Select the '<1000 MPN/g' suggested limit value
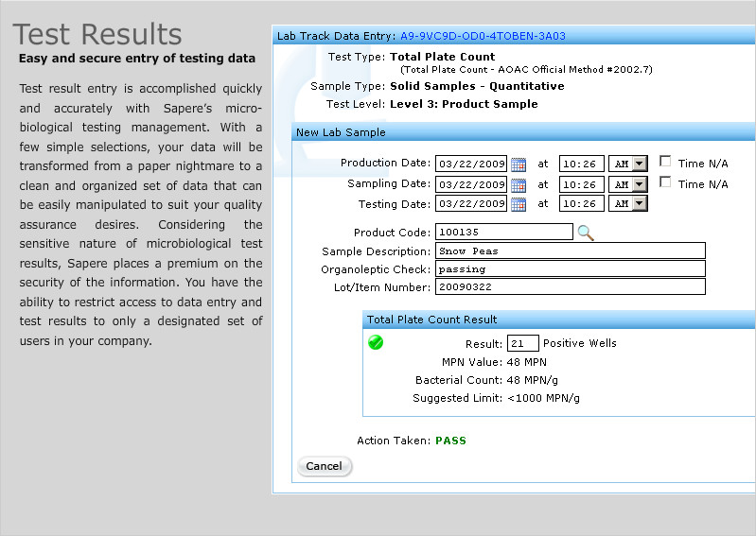This screenshot has width=756, height=536. coord(543,398)
